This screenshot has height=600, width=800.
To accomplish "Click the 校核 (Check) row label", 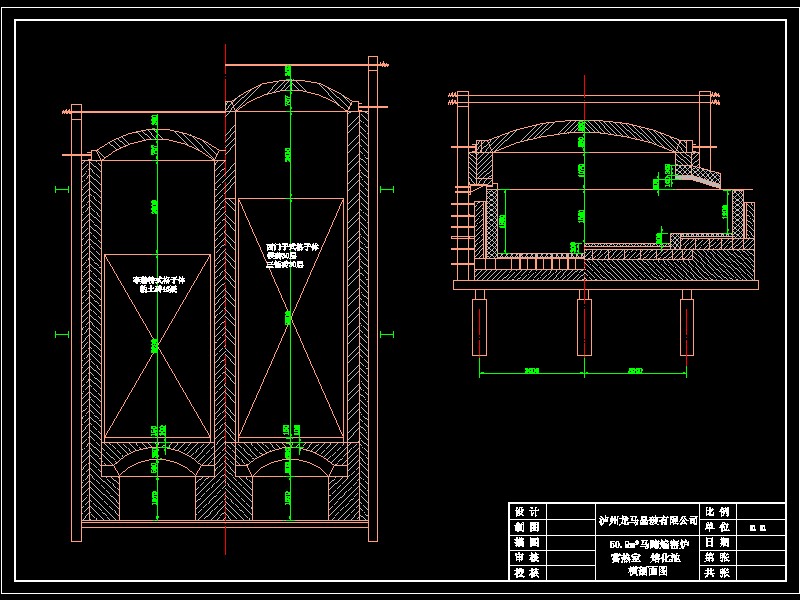I will (x=528, y=573).
